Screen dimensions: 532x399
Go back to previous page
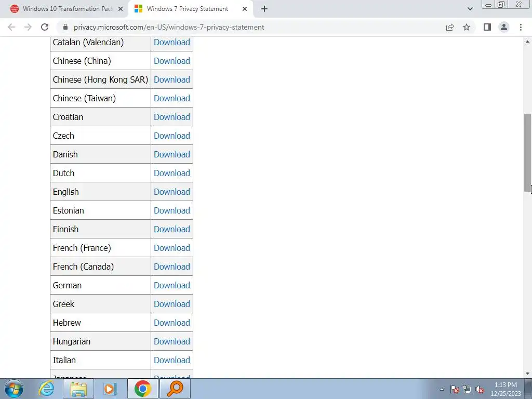tap(11, 27)
